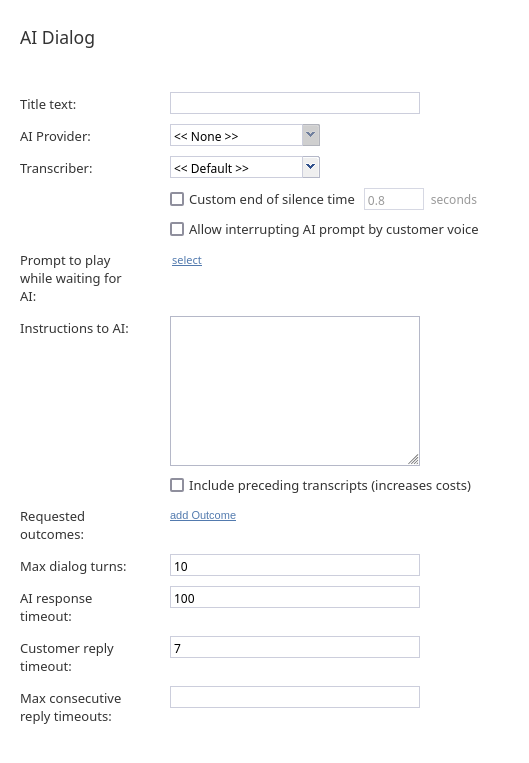Click the silence time seconds input
This screenshot has height=763, width=529.
394,200
